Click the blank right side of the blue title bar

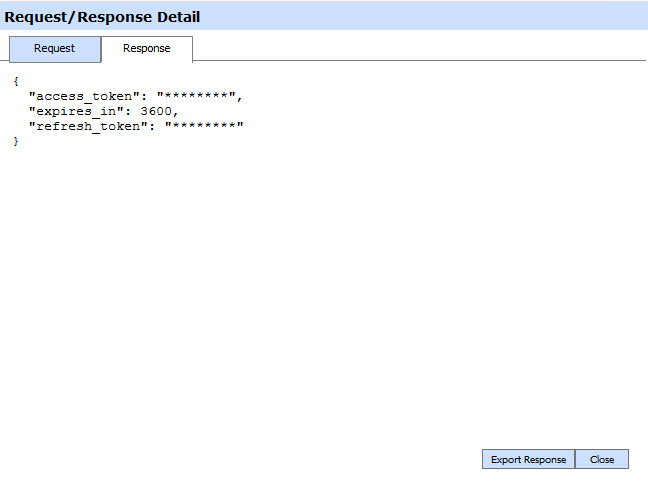click(450, 17)
